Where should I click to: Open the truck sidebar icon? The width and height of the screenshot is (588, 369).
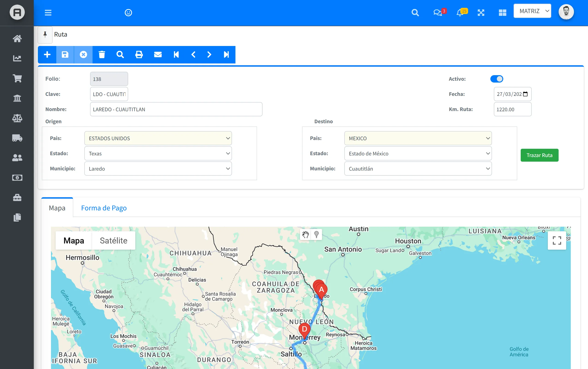point(17,138)
